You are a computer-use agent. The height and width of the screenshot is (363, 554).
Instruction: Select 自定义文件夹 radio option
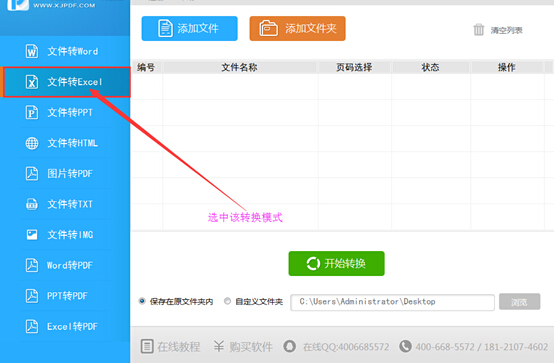pos(228,301)
